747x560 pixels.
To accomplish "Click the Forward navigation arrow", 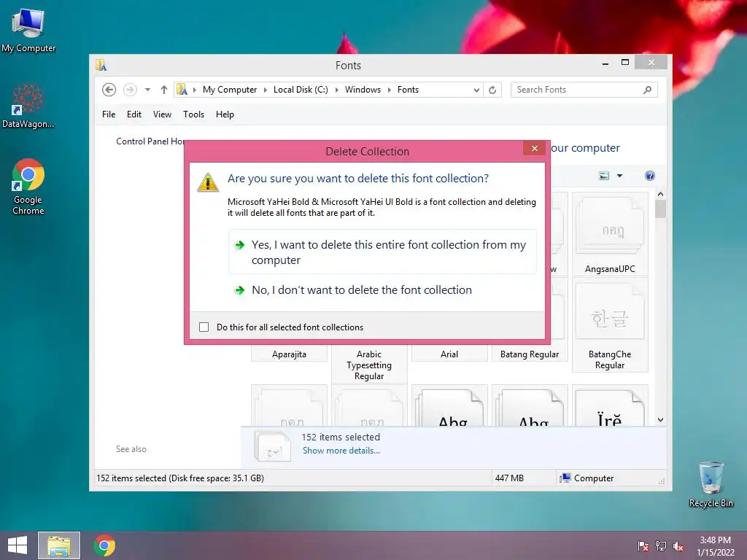I will [x=130, y=90].
